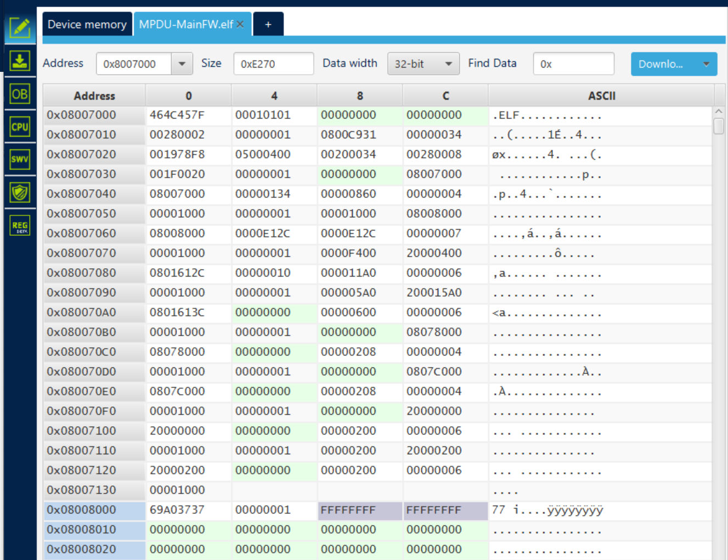Click the memory view vertical scrollbar
The image size is (728, 560).
pyautogui.click(x=718, y=125)
